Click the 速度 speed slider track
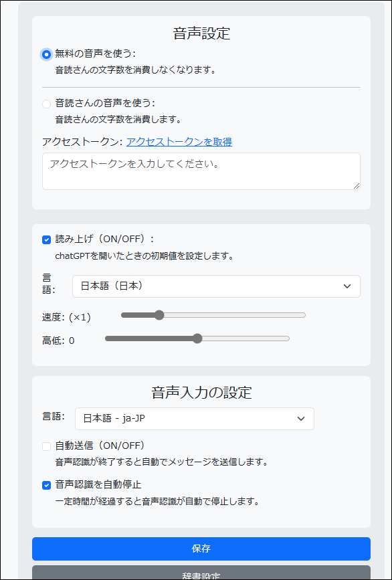 [x=213, y=315]
